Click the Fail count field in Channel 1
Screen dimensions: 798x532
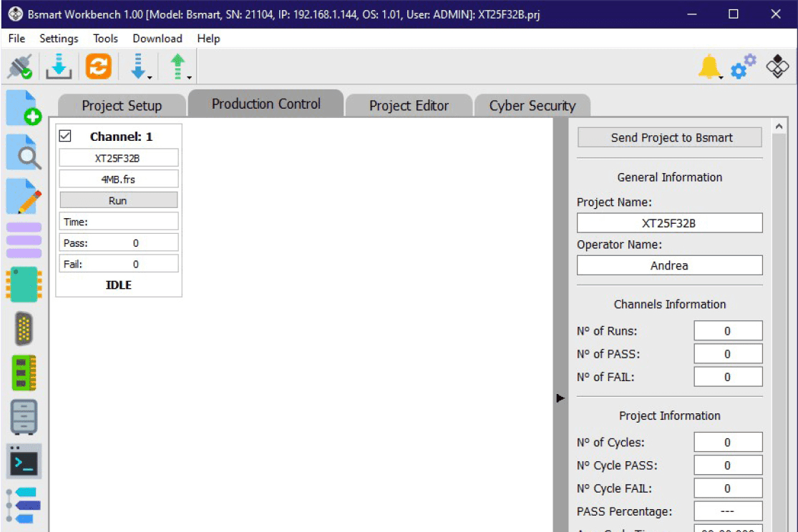point(119,264)
